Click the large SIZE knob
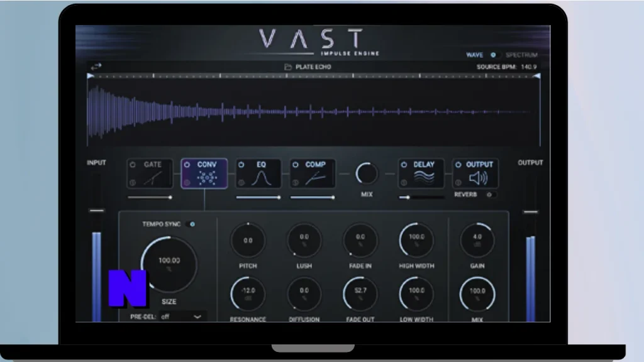 click(169, 264)
